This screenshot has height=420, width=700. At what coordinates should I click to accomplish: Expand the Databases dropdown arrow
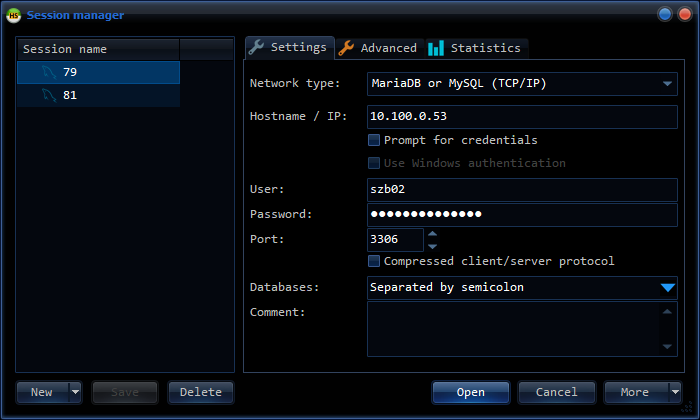point(667,288)
